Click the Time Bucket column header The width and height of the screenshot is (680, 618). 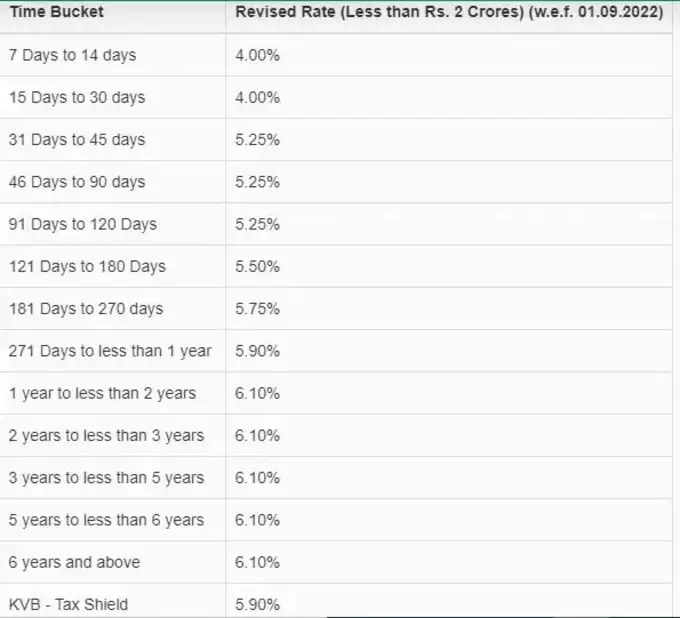pos(57,12)
